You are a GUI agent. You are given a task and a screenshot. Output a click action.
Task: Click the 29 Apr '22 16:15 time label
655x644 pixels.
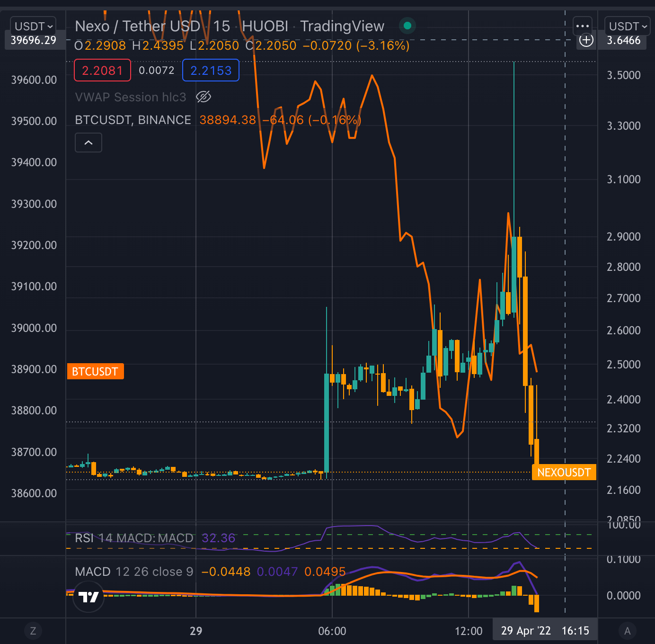point(545,631)
